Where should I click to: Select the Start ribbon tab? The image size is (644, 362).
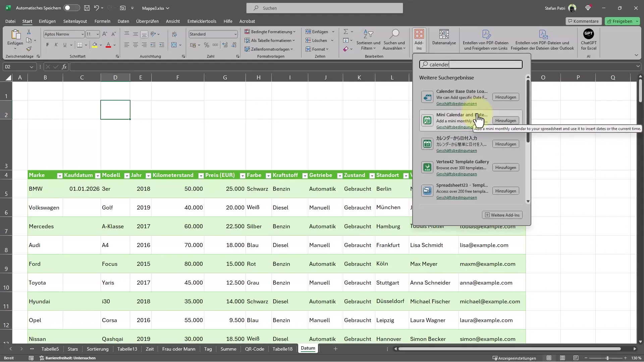point(27,21)
